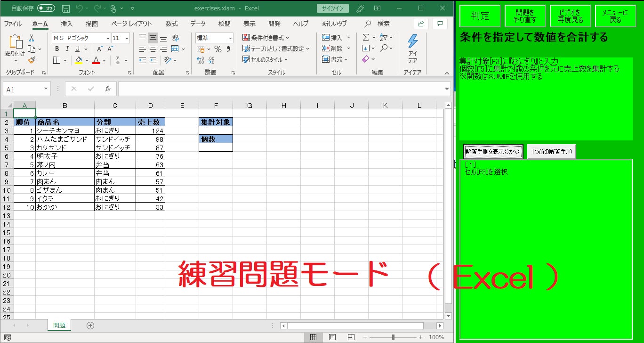Toggle Italic formatting
This screenshot has width=644, height=343.
click(67, 49)
